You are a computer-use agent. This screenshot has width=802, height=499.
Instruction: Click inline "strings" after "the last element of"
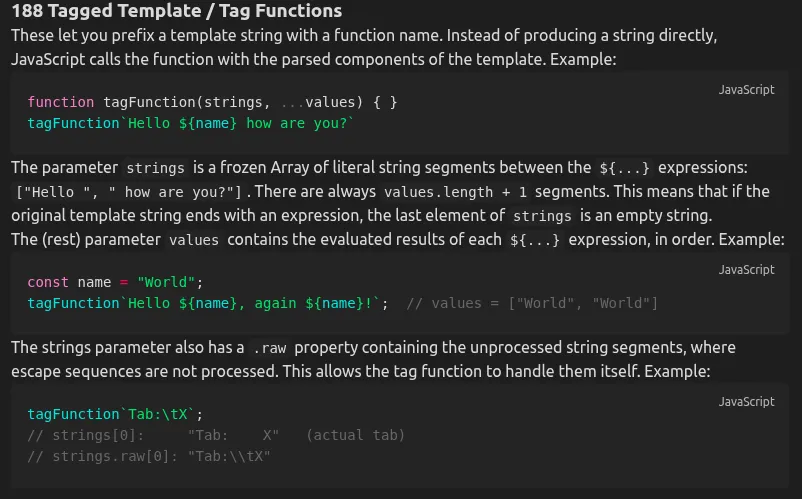541,216
